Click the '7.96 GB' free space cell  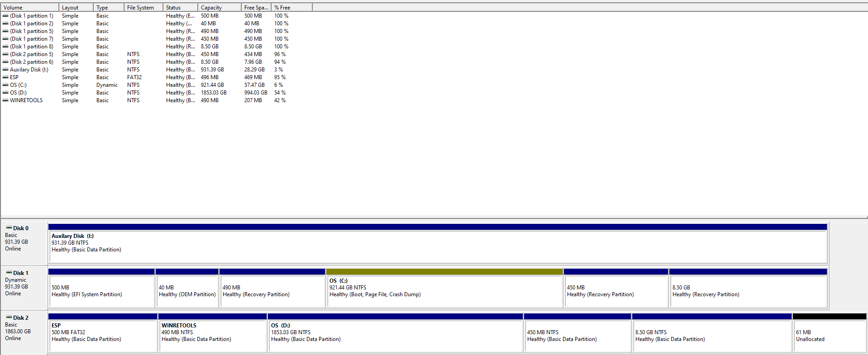tap(253, 62)
